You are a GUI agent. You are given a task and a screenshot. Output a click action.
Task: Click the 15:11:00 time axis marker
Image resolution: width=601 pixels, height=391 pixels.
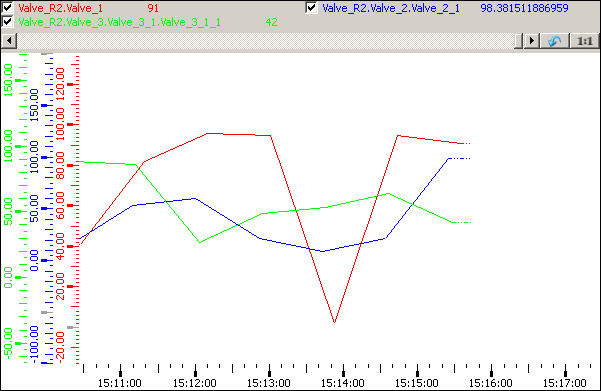[x=120, y=383]
